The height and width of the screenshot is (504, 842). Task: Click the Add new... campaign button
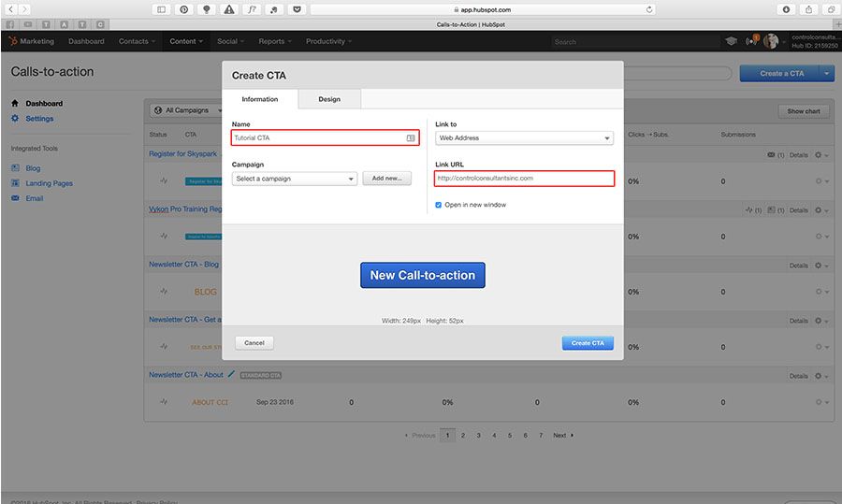(x=386, y=179)
